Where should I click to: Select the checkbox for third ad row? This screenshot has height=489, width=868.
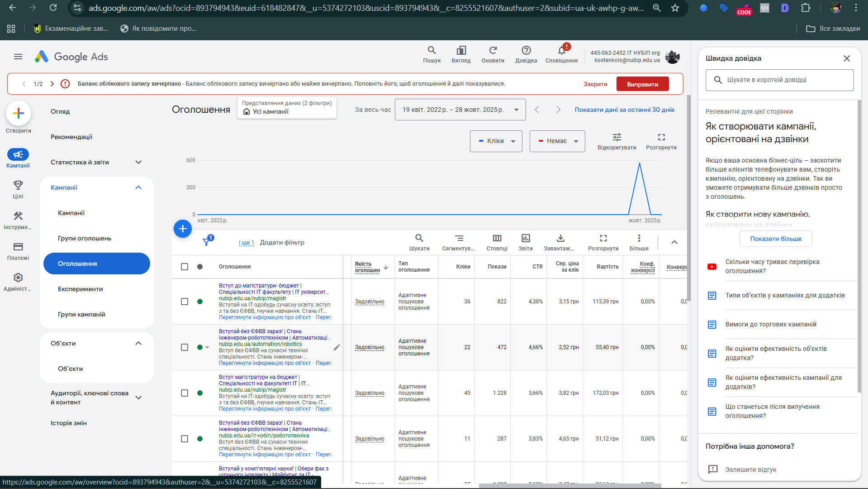[x=185, y=393]
